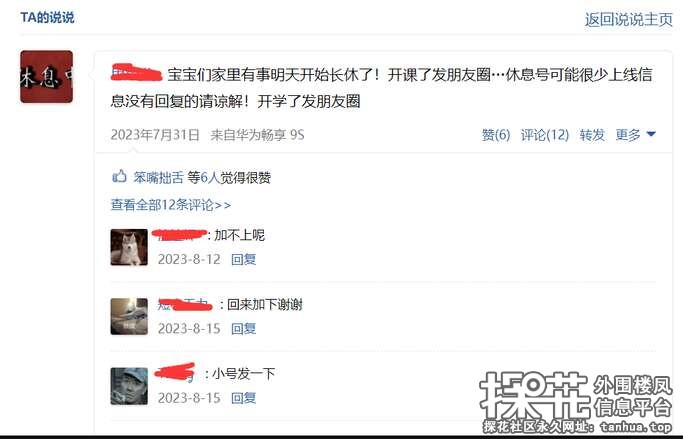The image size is (683, 439).
Task: Reply to the 回来加下谢谢 comment
Action: click(243, 328)
